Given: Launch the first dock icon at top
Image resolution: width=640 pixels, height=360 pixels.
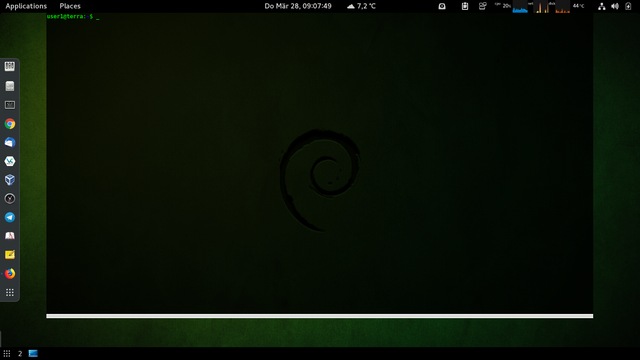Looking at the screenshot, I should click(10, 67).
